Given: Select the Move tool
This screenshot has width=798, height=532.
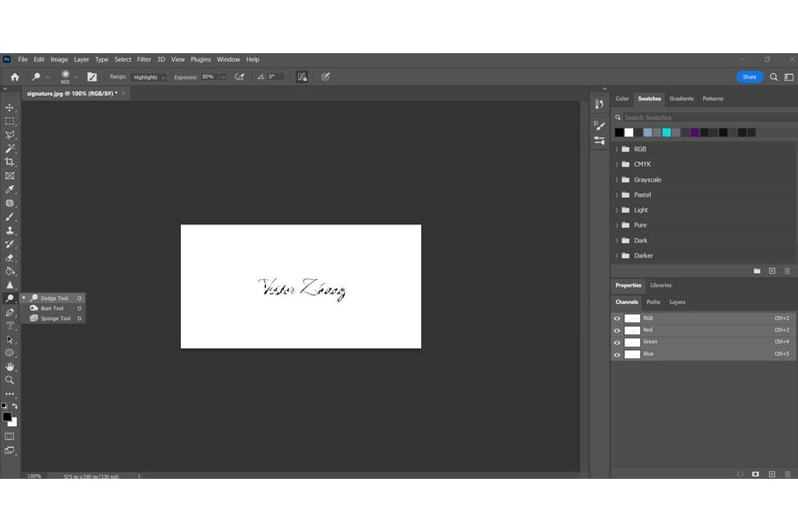Looking at the screenshot, I should click(x=10, y=107).
